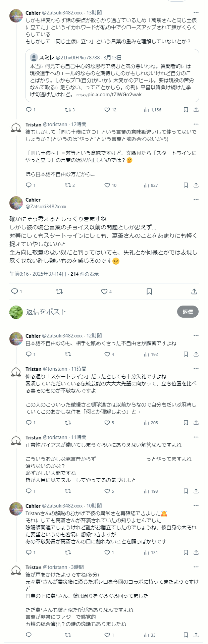Viewport: 208px width, 644px height.
Task: Open the pic.x.com/tZlWGo2wak link
Action: [x=114, y=95]
